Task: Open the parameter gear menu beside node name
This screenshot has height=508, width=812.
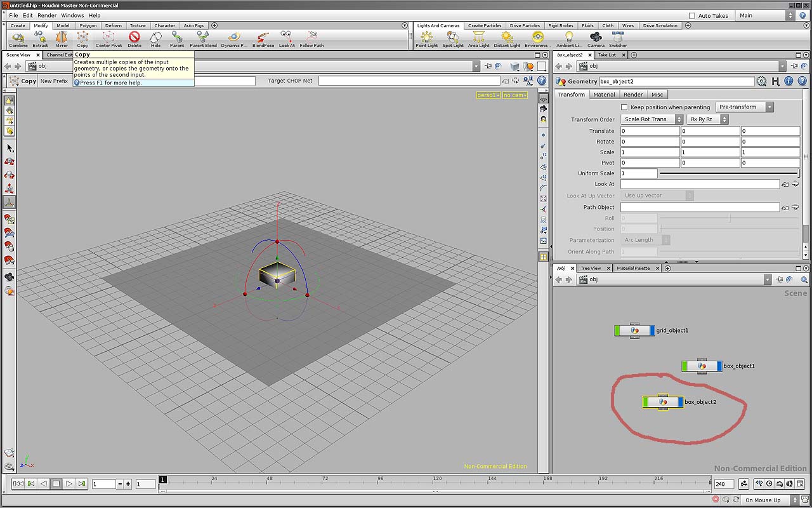Action: [x=762, y=81]
